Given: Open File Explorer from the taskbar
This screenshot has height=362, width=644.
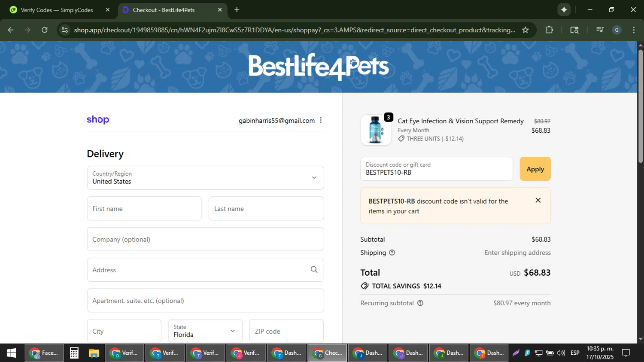Looking at the screenshot, I should click(94, 353).
